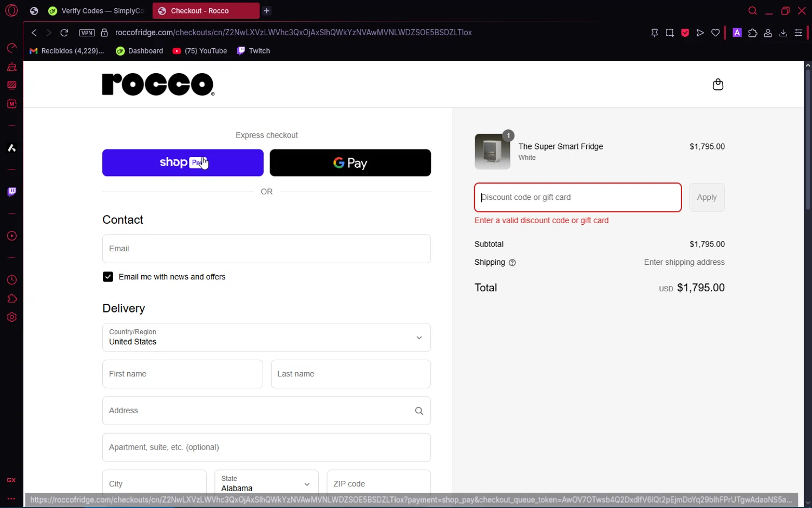The width and height of the screenshot is (812, 508).
Task: Open the YouTube bookmark
Action: [200, 51]
